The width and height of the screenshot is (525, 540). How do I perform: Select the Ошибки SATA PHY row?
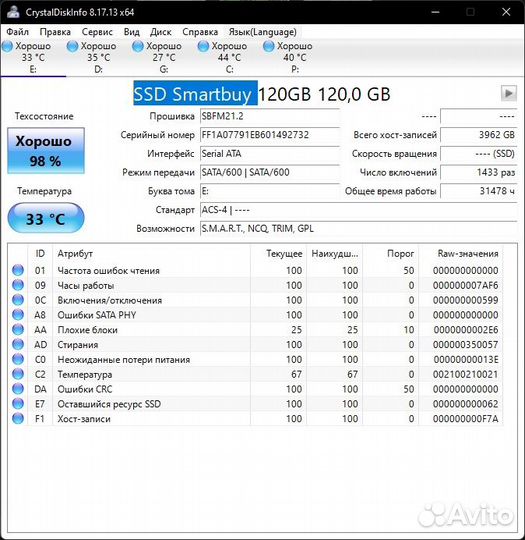(256, 315)
